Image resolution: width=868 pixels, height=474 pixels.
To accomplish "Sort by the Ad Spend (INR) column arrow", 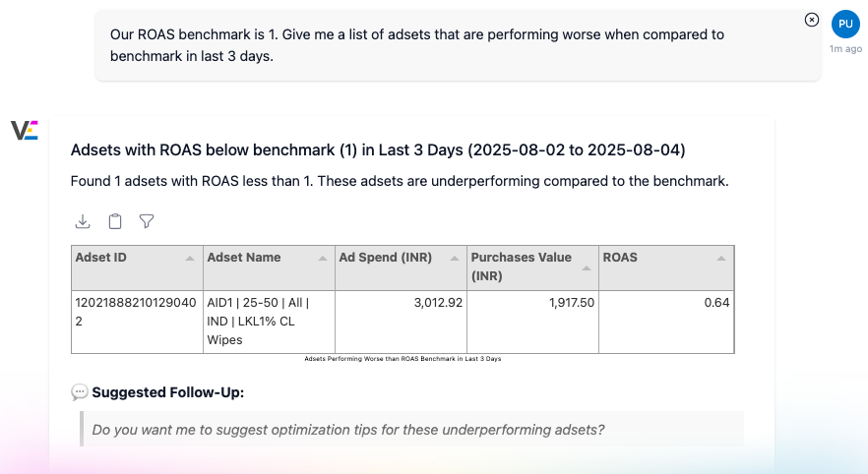I will pos(454,258).
